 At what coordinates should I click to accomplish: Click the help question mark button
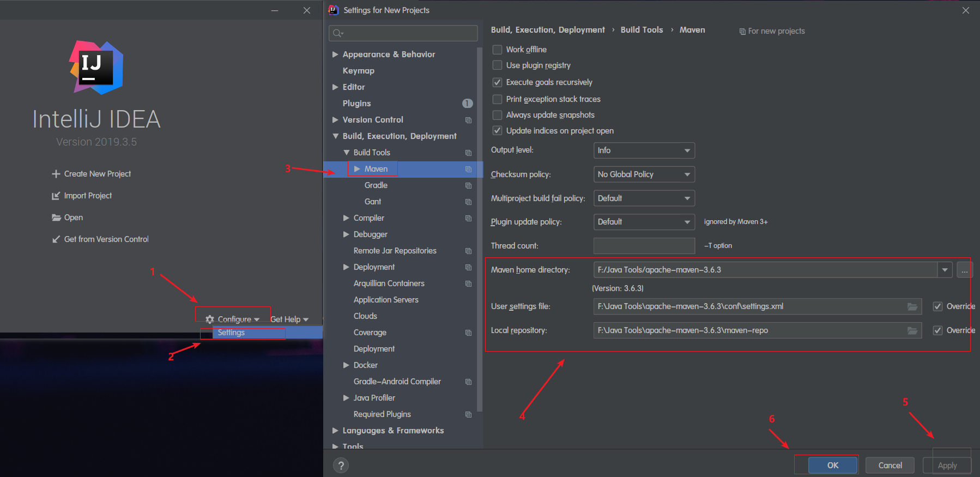click(x=341, y=466)
